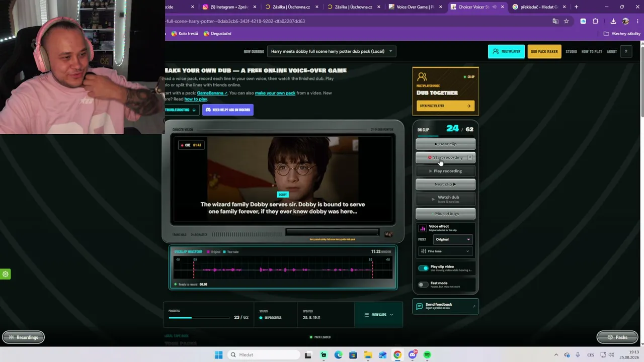
Task: Expand the Now Dubbing pack dropdown
Action: pyautogui.click(x=332, y=51)
